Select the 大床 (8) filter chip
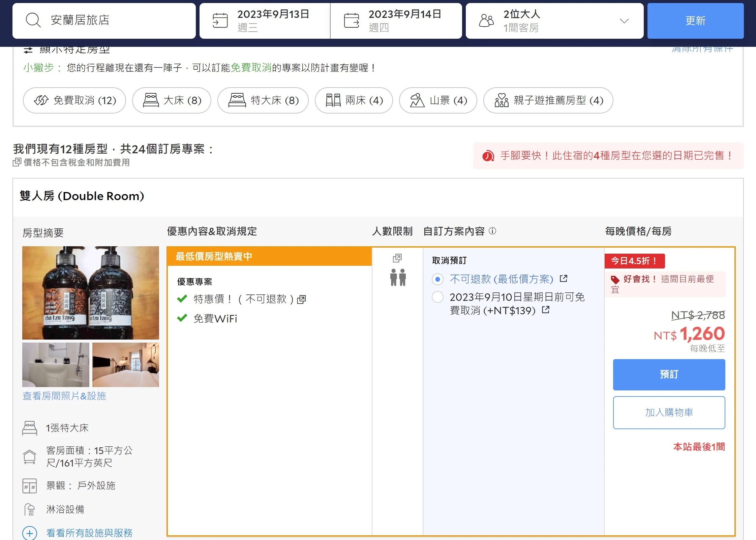The height and width of the screenshot is (540, 756). 172,100
